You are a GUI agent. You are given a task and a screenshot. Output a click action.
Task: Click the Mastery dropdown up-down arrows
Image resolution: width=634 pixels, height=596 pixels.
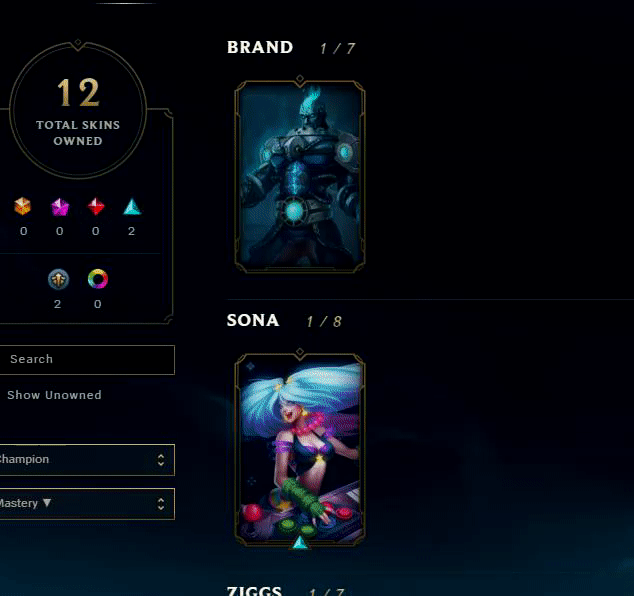point(161,504)
